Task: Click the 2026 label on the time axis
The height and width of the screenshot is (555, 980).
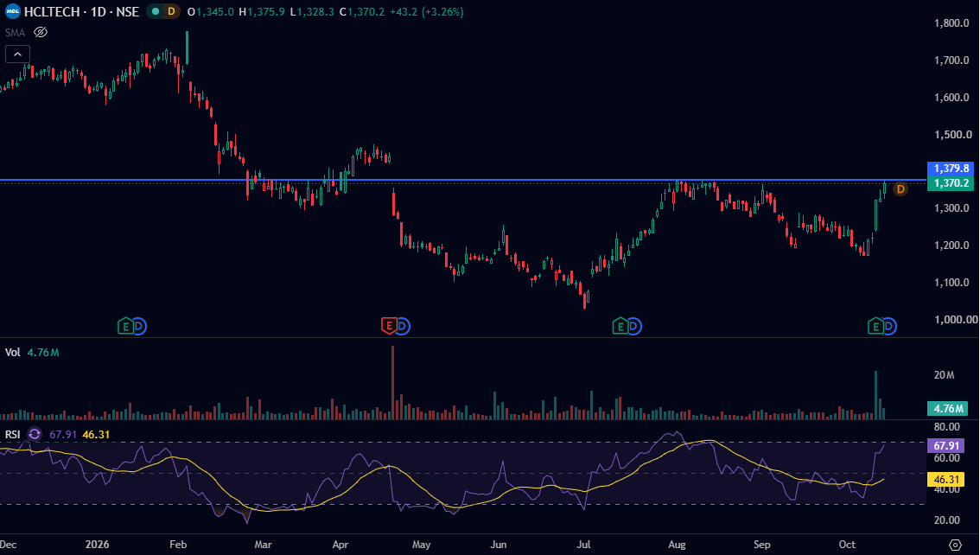Action: [x=97, y=545]
